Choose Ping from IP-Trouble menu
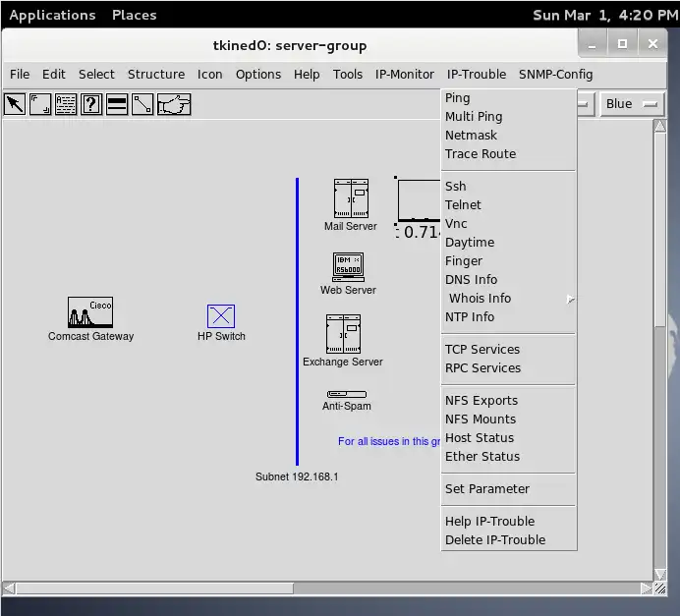This screenshot has height=616, width=680. coord(509,98)
